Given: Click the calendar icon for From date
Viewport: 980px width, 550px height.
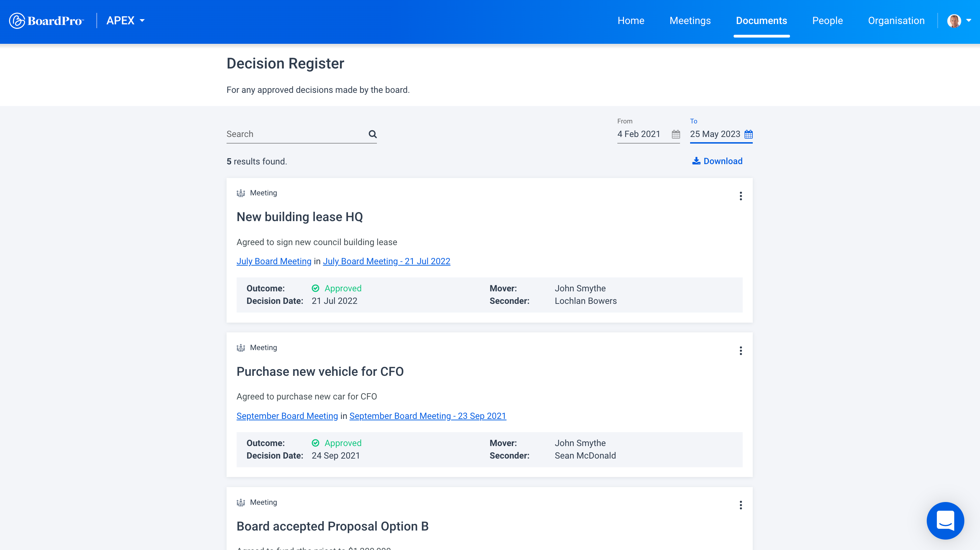Looking at the screenshot, I should [x=676, y=134].
